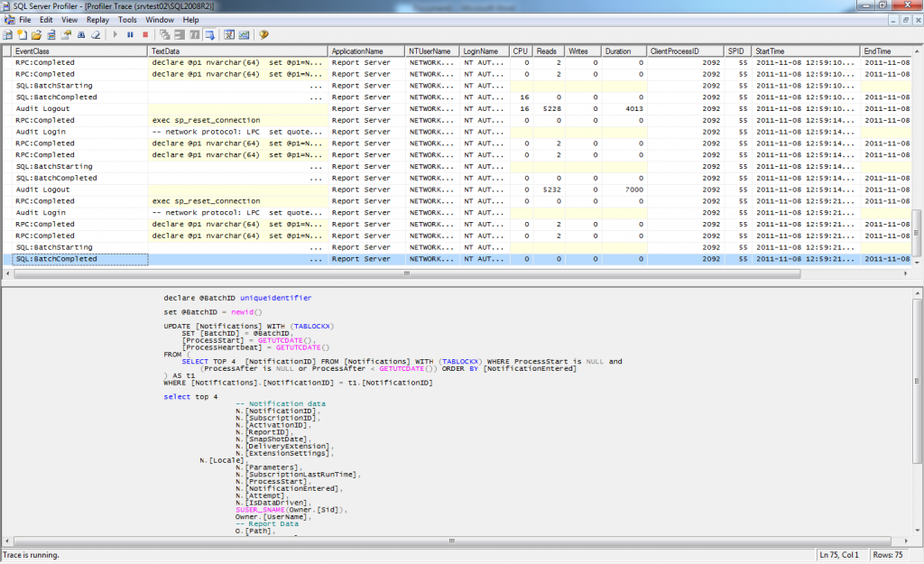Click the trace grid's horizontal scrollbar
The width and height of the screenshot is (924, 564).
point(406,273)
